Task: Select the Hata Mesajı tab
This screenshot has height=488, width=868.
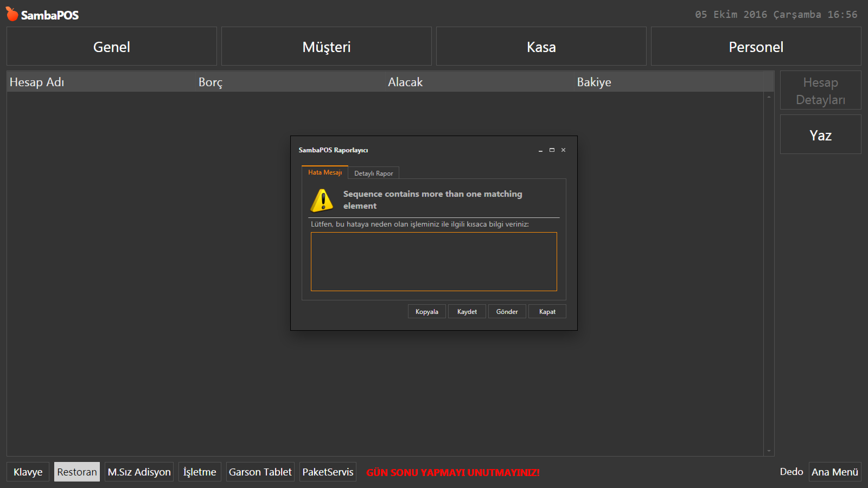Action: (x=325, y=172)
